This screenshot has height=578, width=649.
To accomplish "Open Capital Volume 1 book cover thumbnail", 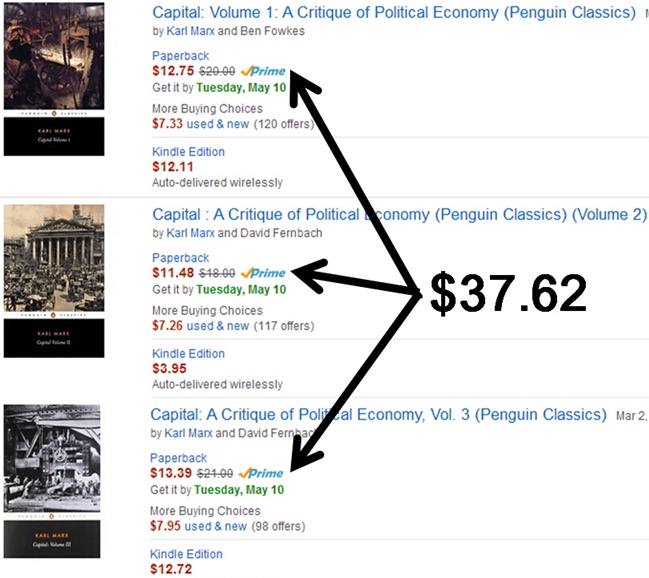I will coord(54,77).
